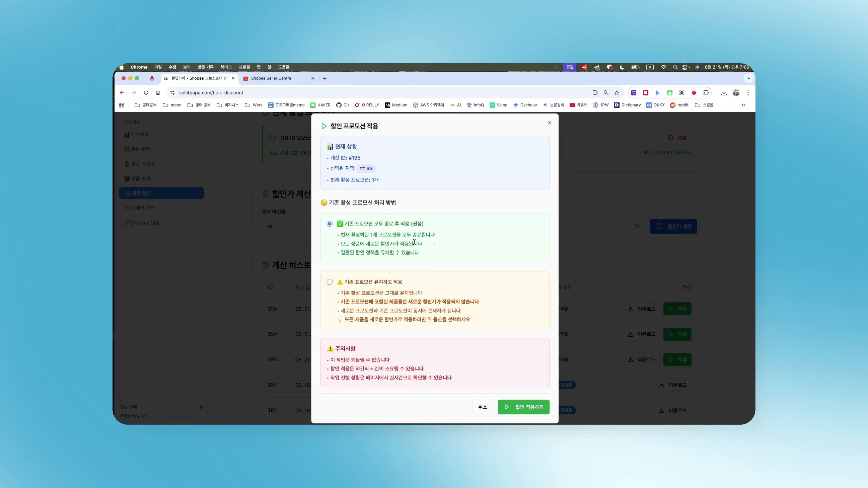Screen dimensions: 868x488
Task: Open 주문 관리 from the sidebar
Action: (x=140, y=149)
